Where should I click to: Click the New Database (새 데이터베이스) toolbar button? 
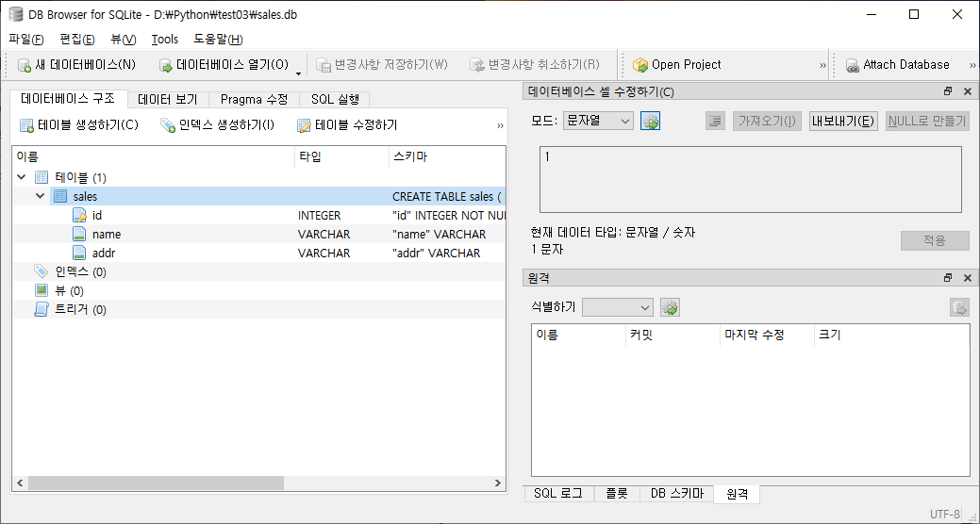76,64
